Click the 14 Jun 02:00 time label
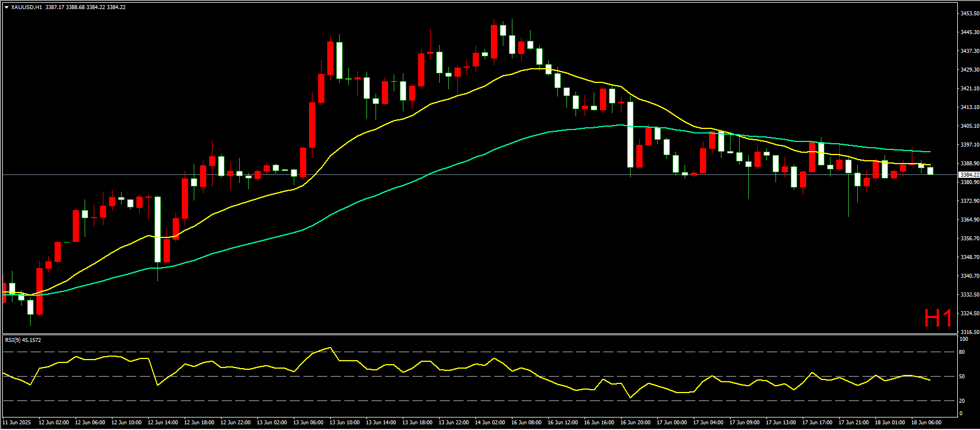Image resolution: width=980 pixels, height=430 pixels. 490,422
